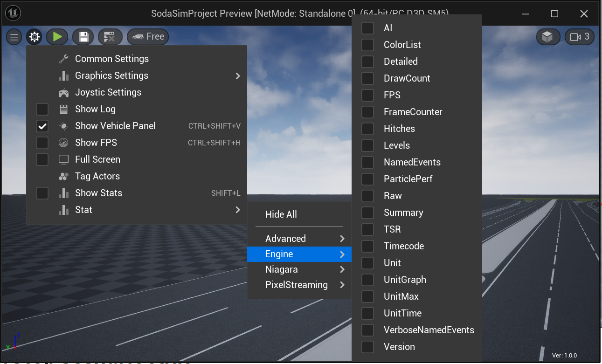Check the ColorList stat checkbox
The height and width of the screenshot is (364, 602).
click(368, 45)
